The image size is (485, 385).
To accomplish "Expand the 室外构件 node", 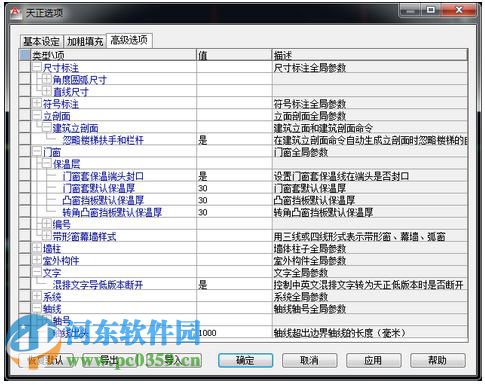I will click(37, 260).
